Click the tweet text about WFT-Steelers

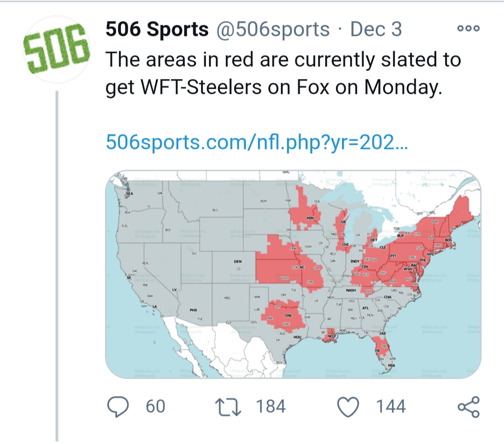pos(283,73)
